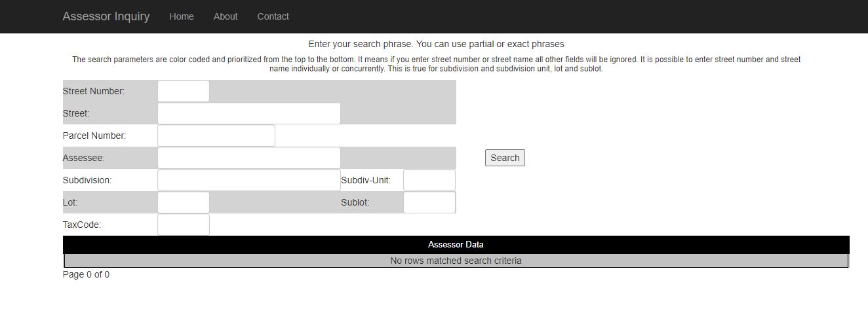Open the Contact nav link
868x309 pixels.
coord(273,16)
